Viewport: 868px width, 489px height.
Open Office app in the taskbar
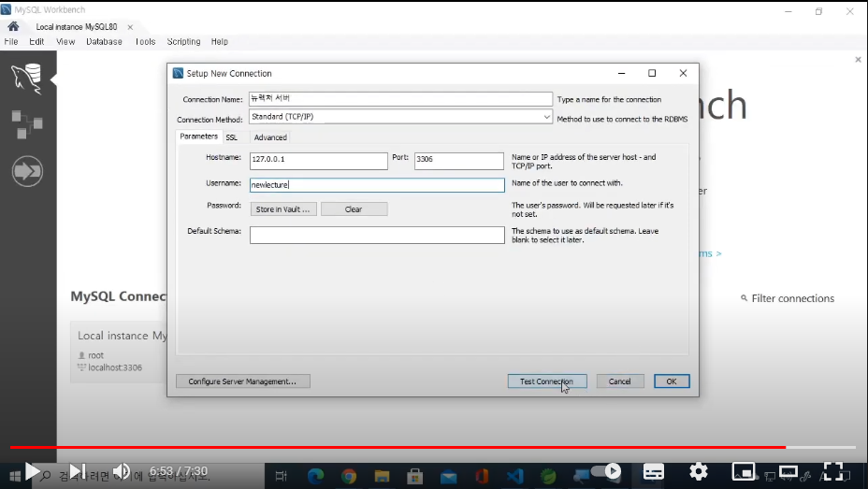click(x=482, y=476)
